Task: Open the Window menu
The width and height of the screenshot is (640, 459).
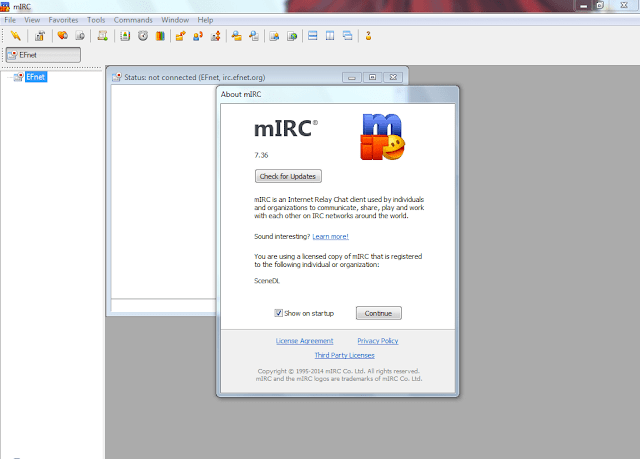Action: [175, 20]
